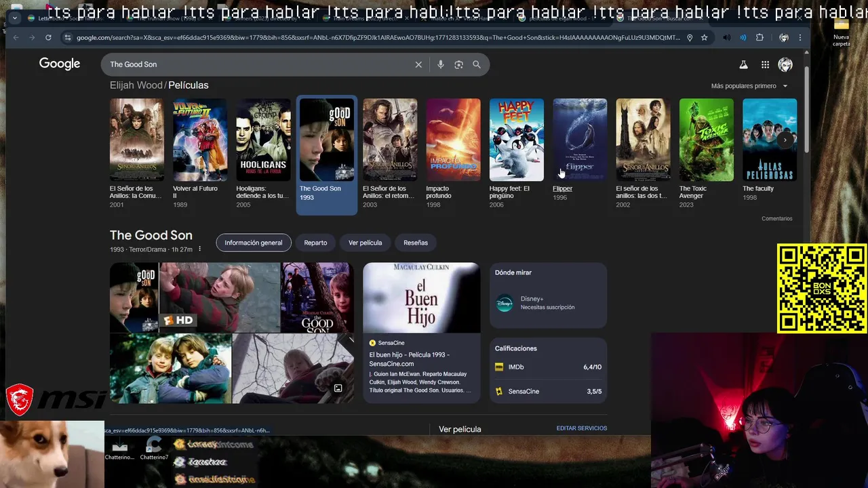Open Disney+ streaming option
The width and height of the screenshot is (868, 488).
(548, 303)
